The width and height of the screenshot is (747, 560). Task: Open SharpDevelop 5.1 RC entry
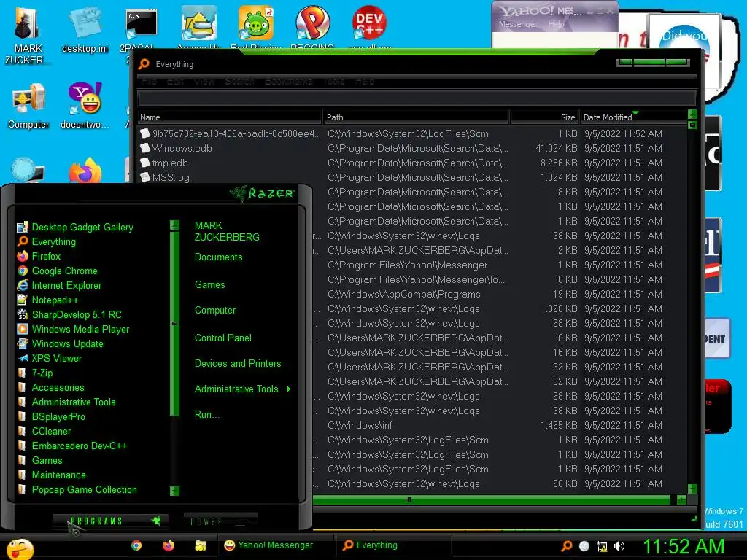pos(69,315)
